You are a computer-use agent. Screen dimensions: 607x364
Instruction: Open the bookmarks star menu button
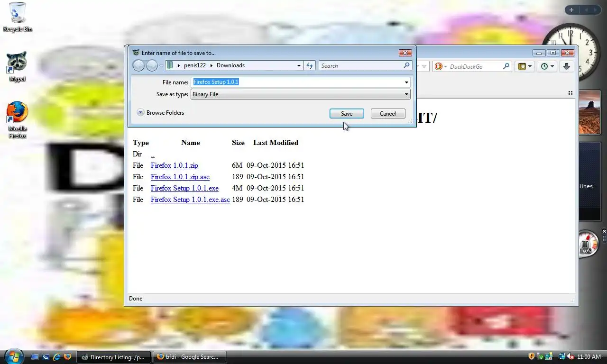pyautogui.click(x=525, y=66)
